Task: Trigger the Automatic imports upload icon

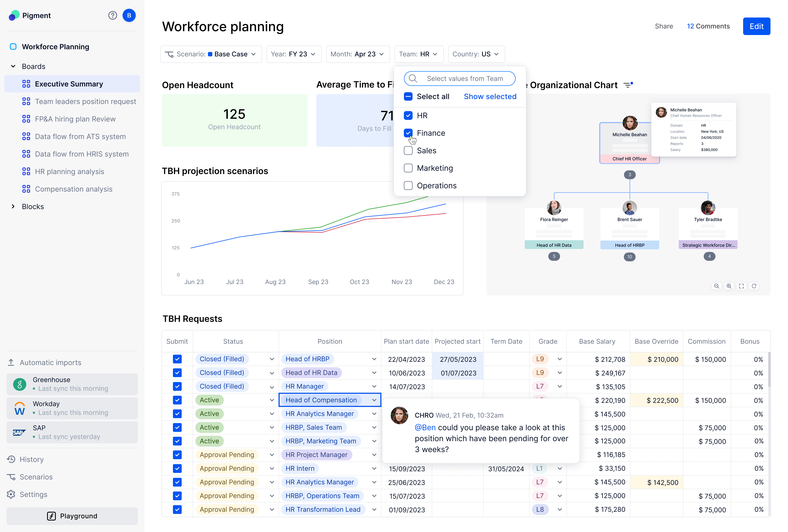Action: [x=11, y=362]
